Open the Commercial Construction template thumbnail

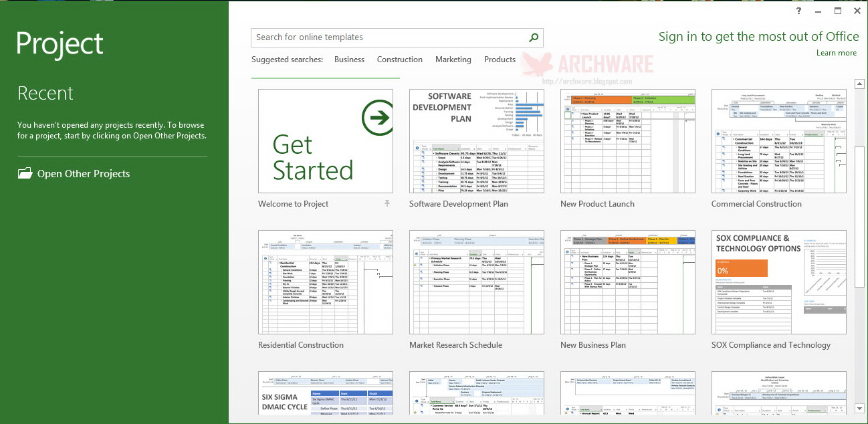pos(779,141)
